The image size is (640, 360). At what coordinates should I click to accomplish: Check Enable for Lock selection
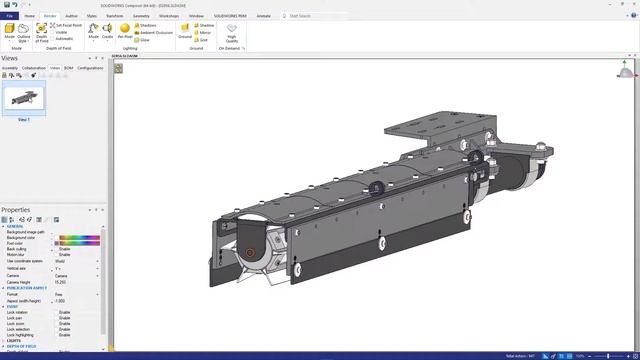(x=57, y=329)
